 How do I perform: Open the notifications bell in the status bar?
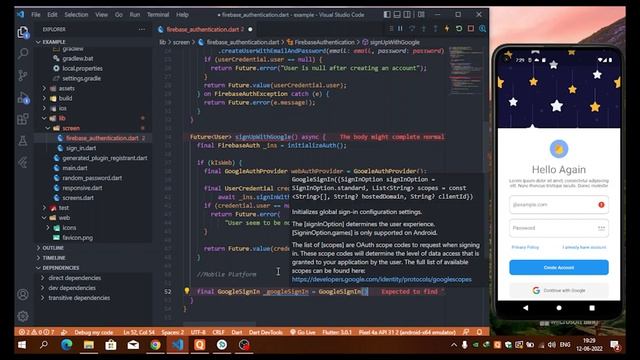[479, 332]
